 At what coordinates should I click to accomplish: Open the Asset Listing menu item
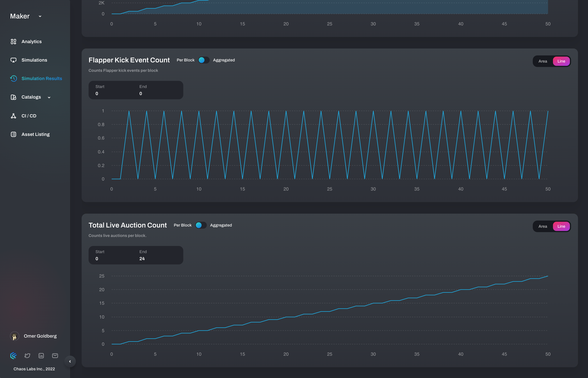click(36, 134)
